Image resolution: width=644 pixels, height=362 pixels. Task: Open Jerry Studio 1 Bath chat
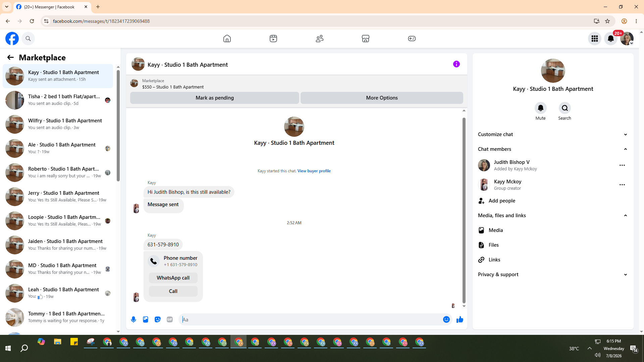pyautogui.click(x=58, y=197)
